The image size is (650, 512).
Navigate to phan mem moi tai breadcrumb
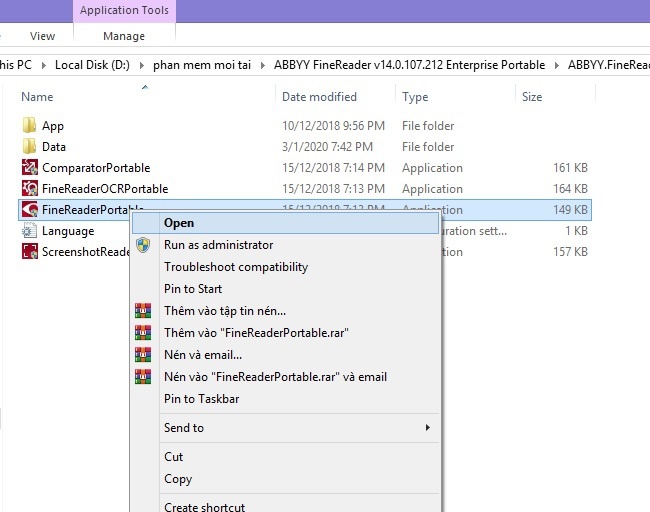(x=202, y=65)
